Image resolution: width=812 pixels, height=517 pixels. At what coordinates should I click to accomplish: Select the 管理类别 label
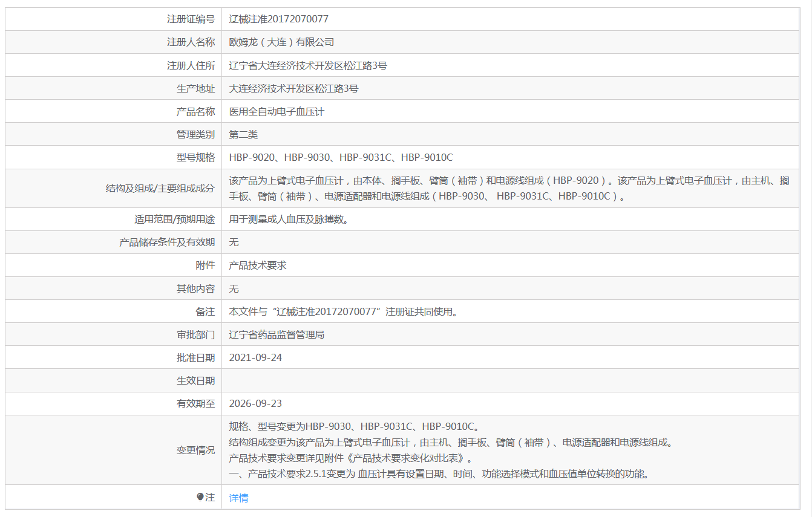point(195,134)
